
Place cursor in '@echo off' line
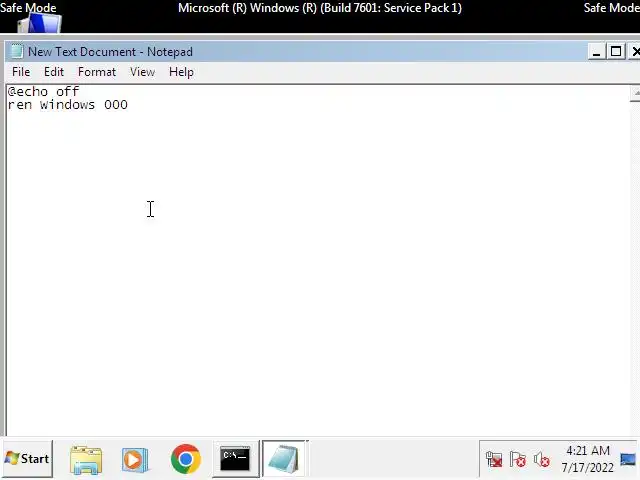pos(43,91)
